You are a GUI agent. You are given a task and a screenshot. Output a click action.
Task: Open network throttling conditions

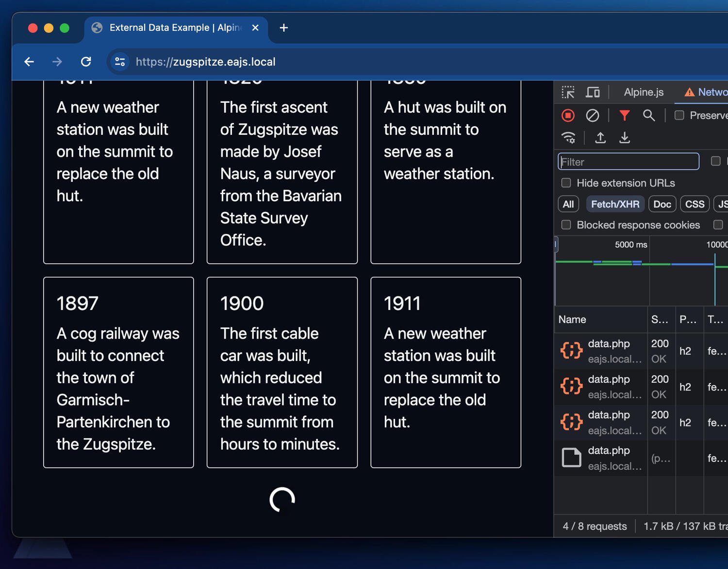pos(569,138)
